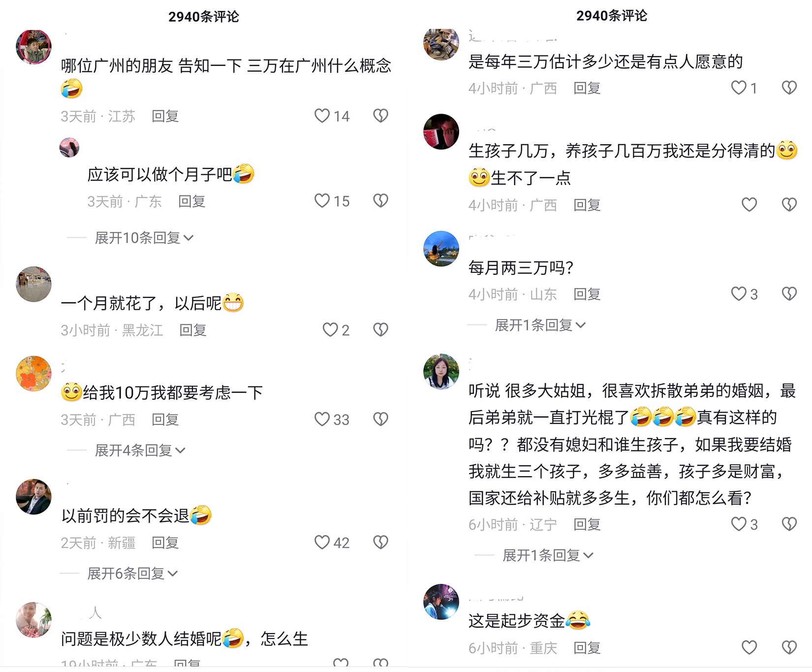Reply to the 每月两三万吗 comment from 山东
Screen dimensions: 812x672
[x=587, y=294]
